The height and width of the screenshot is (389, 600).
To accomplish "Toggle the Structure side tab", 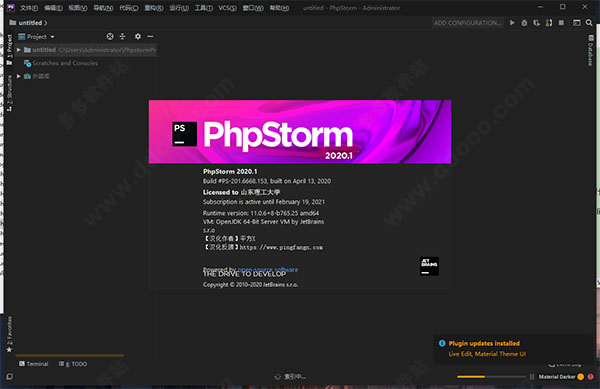I will tap(10, 93).
